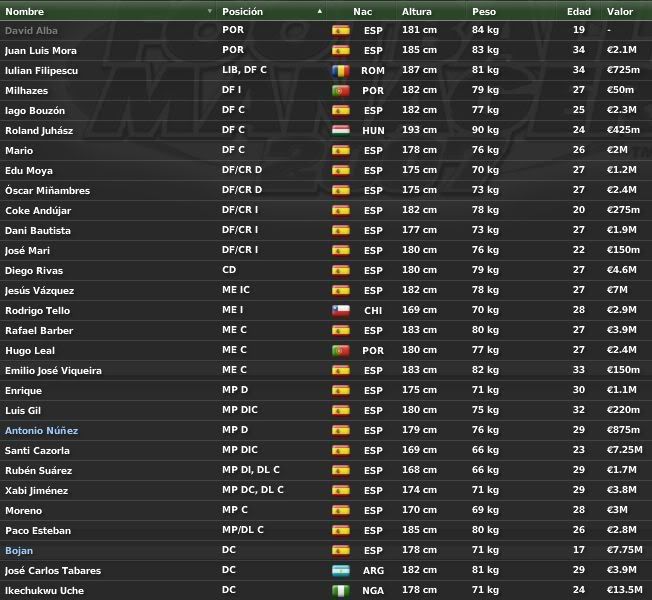Select the Dani Bautista name
652x600 pixels.
tap(38, 230)
